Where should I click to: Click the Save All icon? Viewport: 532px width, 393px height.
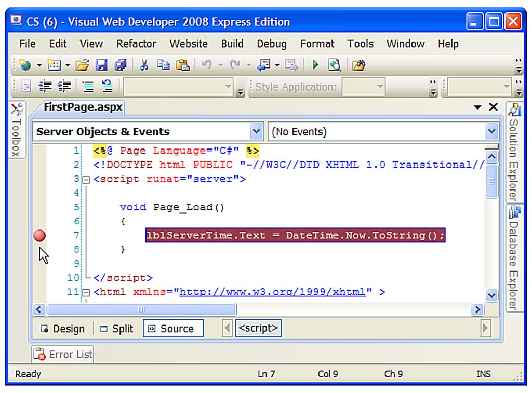(121, 64)
